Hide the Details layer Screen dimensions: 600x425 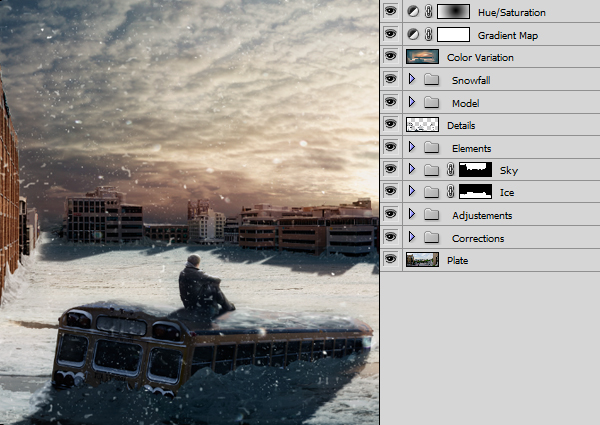tap(390, 124)
